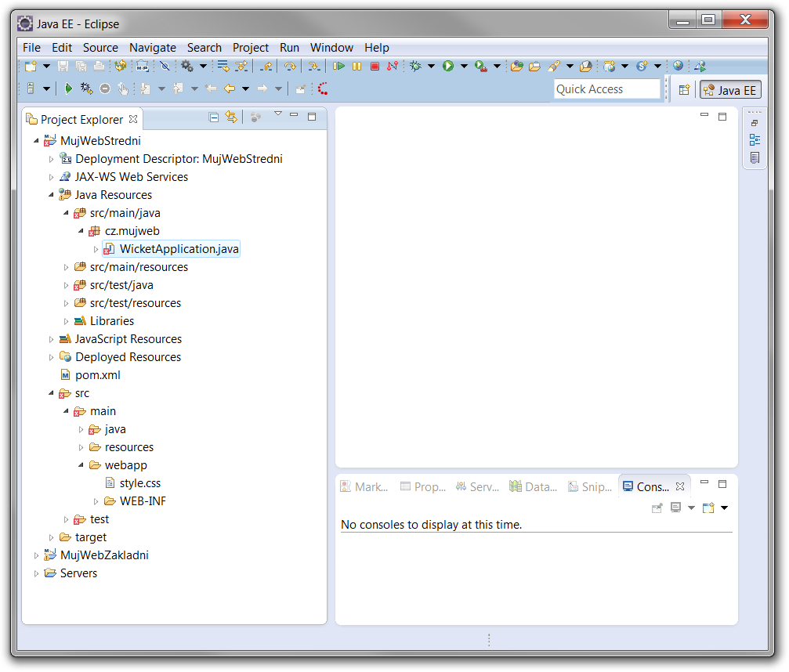Click the Open Console icon
The height and width of the screenshot is (672, 789).
[708, 508]
